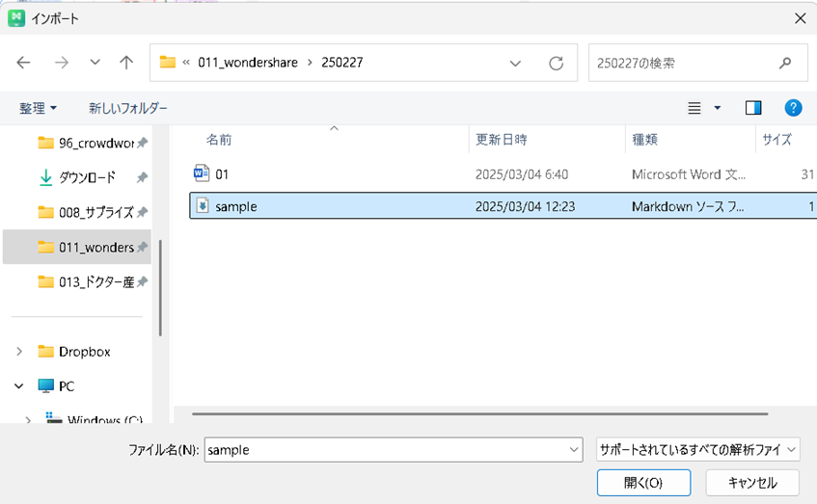Change the view layout icon

click(x=694, y=108)
